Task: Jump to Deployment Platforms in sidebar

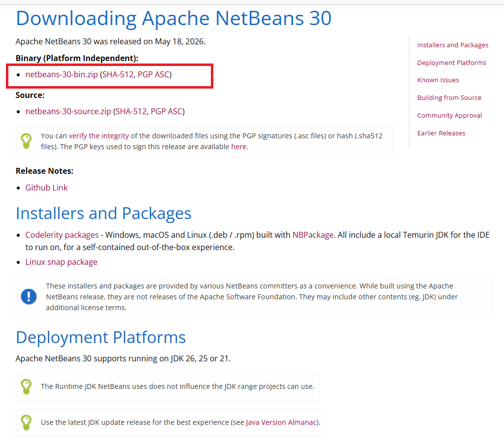Action: 452,63
